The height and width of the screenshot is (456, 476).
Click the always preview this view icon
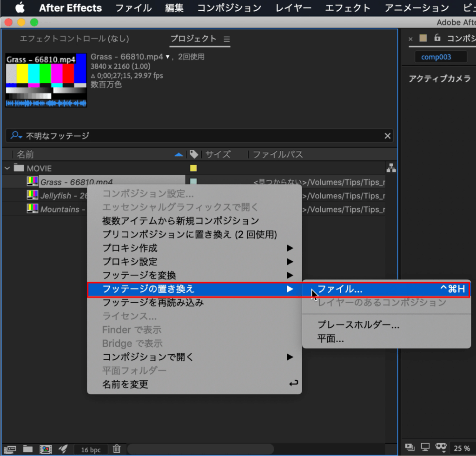(x=410, y=447)
